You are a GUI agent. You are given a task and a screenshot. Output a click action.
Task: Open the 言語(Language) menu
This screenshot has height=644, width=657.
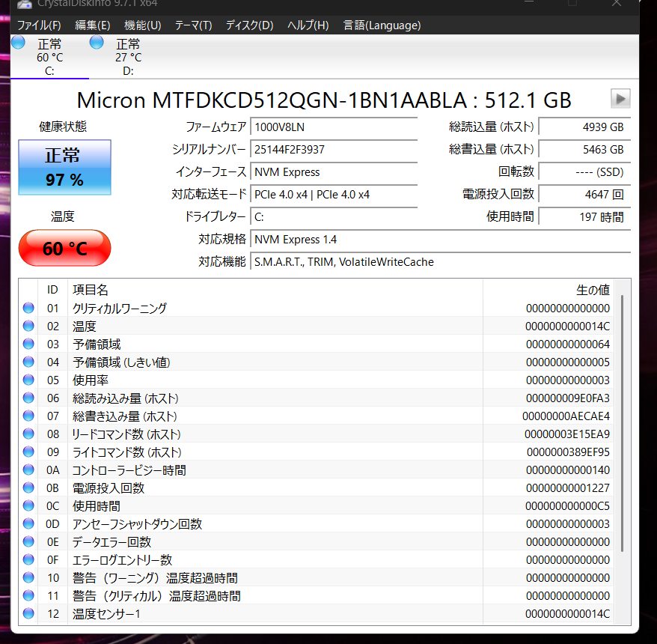382,25
